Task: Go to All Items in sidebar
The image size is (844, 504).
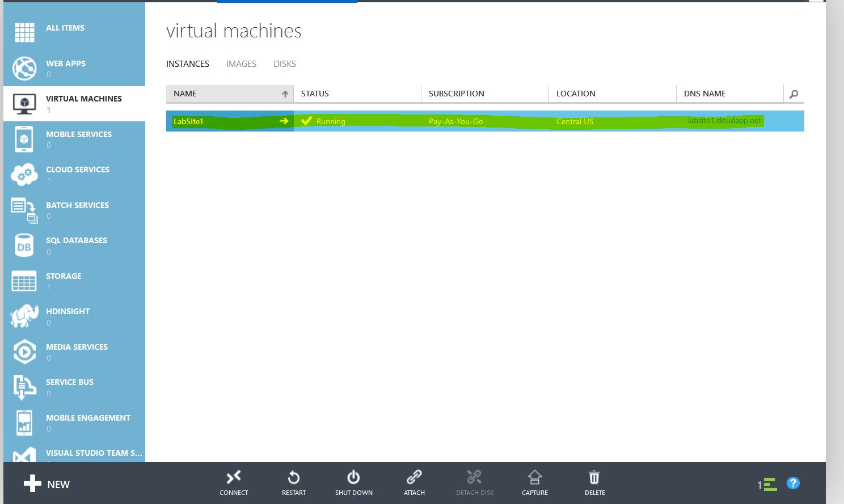Action: click(x=65, y=28)
